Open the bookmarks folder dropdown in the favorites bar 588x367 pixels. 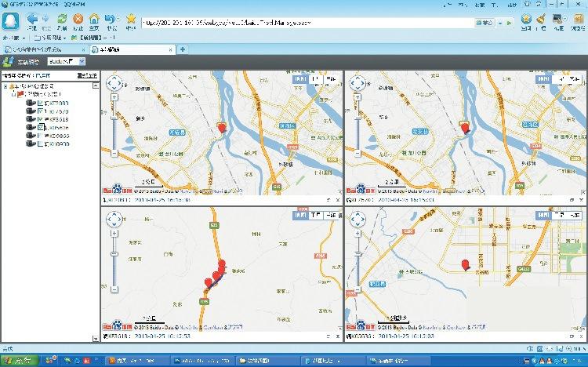pos(64,38)
